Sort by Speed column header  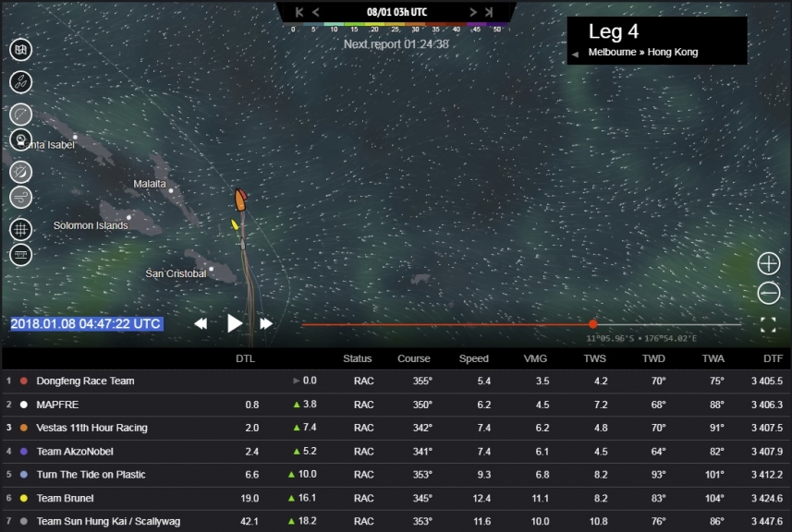coord(474,358)
